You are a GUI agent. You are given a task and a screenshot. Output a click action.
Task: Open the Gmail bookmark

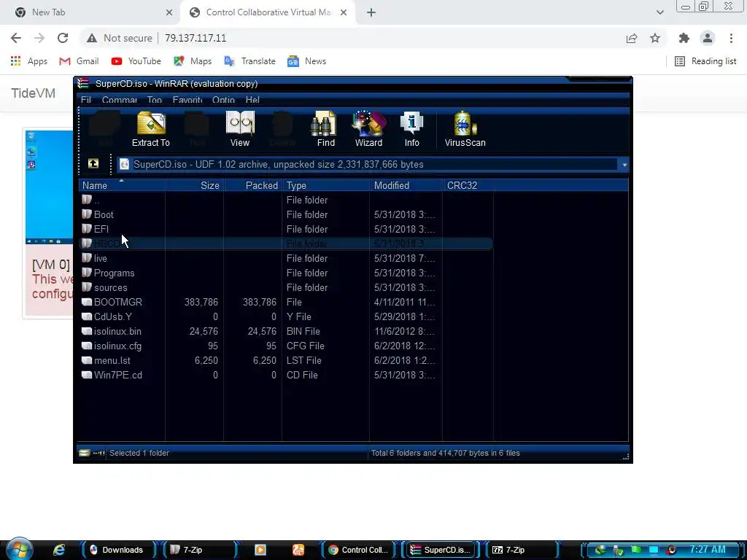(x=79, y=61)
